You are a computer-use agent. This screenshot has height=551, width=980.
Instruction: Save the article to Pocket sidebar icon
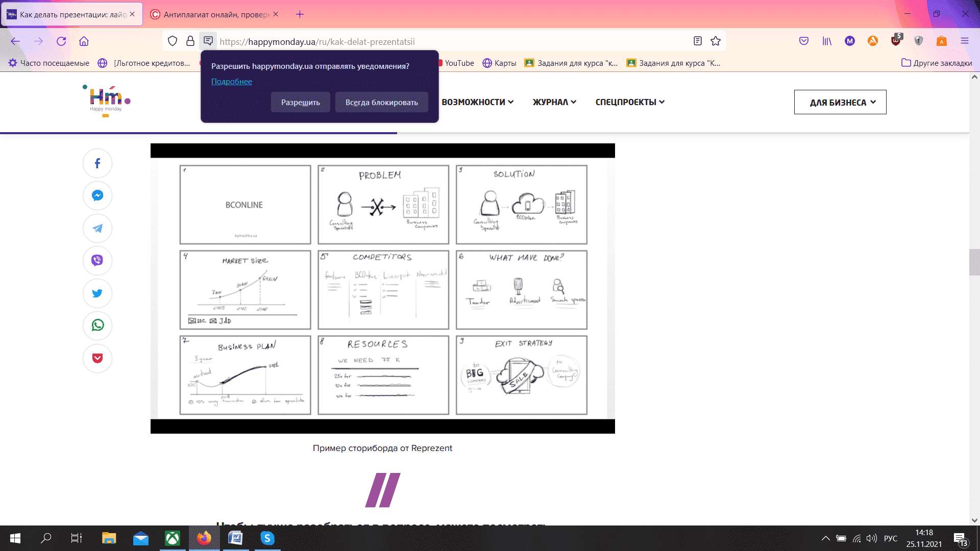pyautogui.click(x=97, y=358)
